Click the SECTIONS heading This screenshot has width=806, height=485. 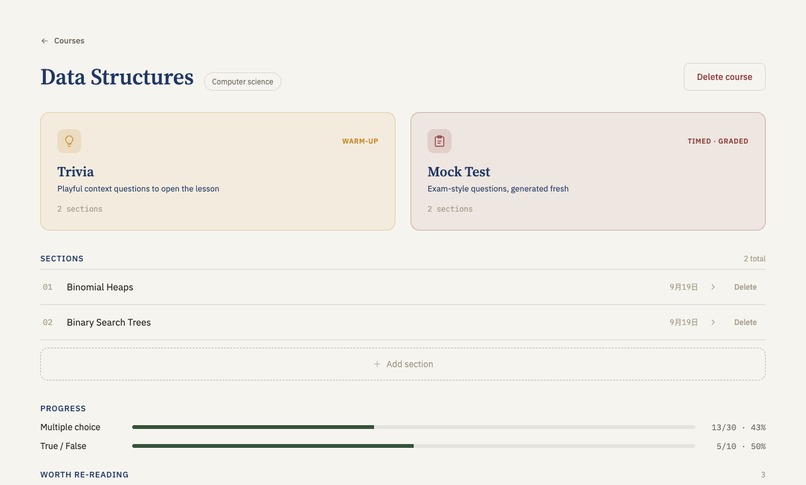click(x=62, y=258)
